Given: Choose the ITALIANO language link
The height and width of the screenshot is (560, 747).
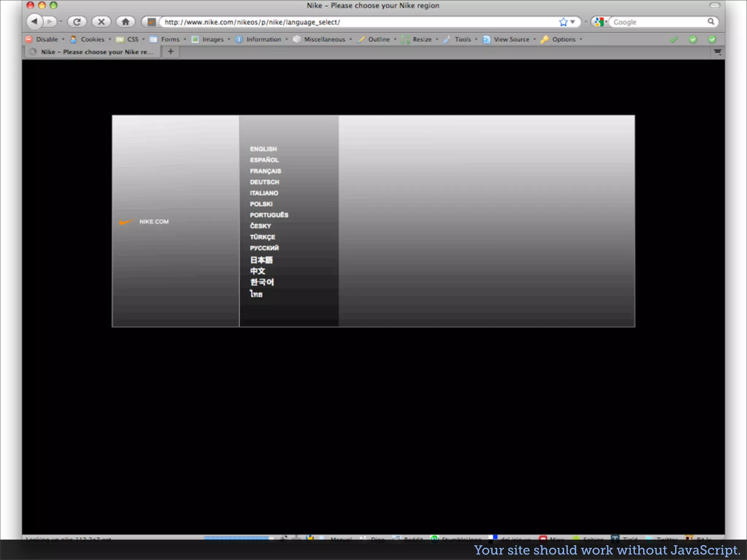Looking at the screenshot, I should click(264, 193).
